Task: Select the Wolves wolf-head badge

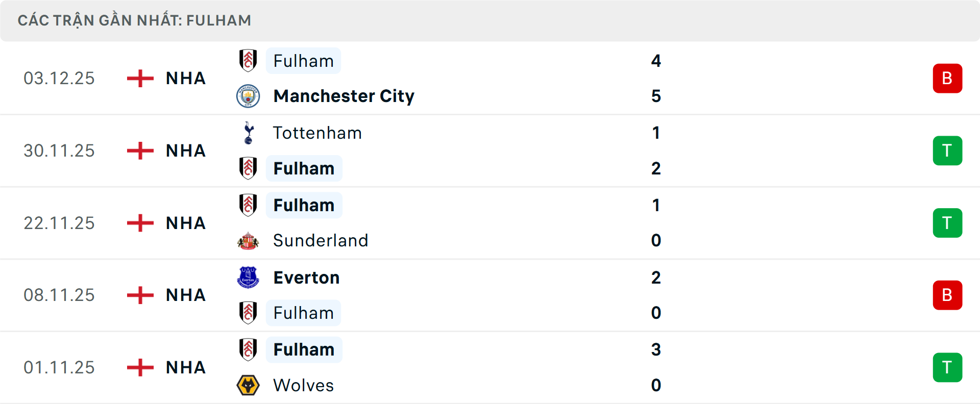Action: click(x=249, y=386)
